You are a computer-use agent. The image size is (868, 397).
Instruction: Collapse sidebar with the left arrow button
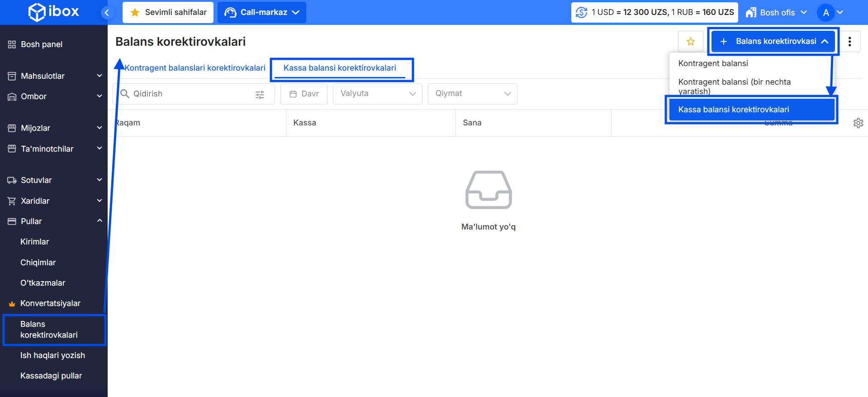(x=107, y=13)
